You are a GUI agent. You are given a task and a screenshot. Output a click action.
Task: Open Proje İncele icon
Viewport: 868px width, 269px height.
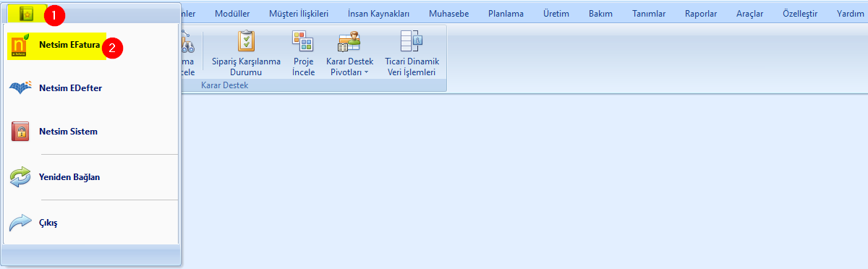pyautogui.click(x=303, y=42)
